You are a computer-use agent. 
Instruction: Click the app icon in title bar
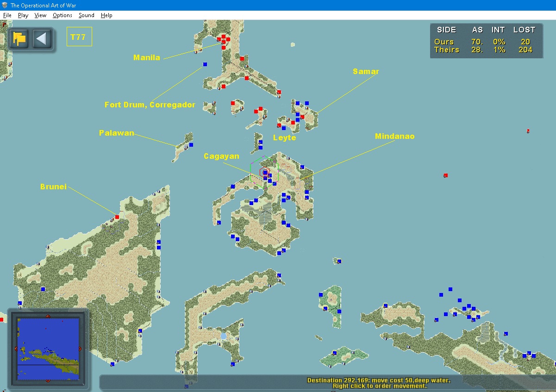(x=5, y=5)
